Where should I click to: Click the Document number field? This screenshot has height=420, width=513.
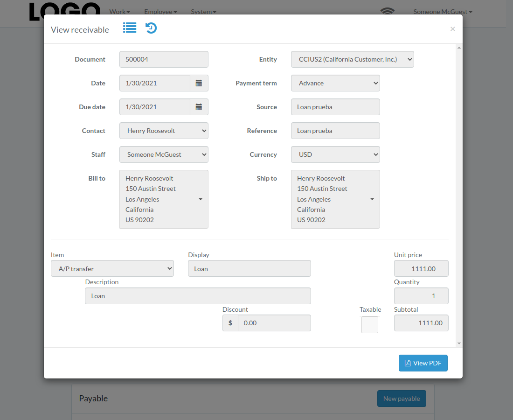pos(164,59)
